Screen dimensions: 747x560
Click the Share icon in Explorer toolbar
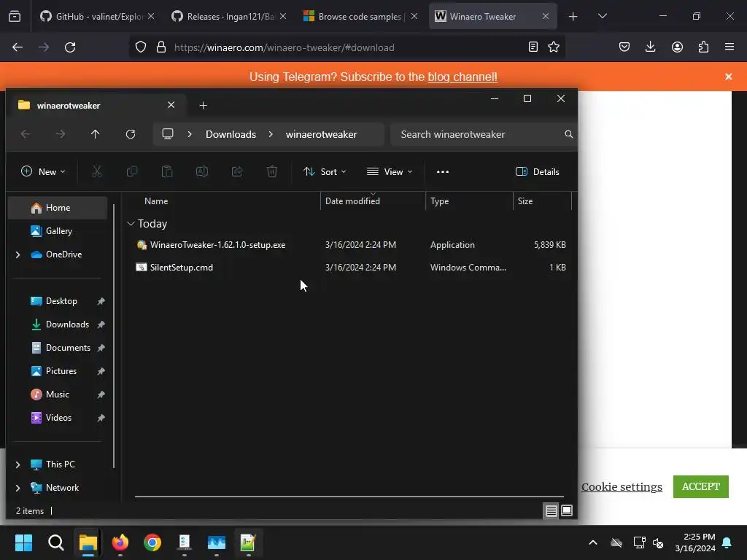tap(237, 171)
